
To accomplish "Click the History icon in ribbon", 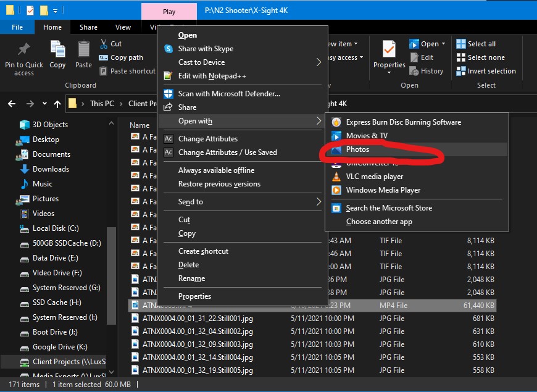I will point(414,71).
